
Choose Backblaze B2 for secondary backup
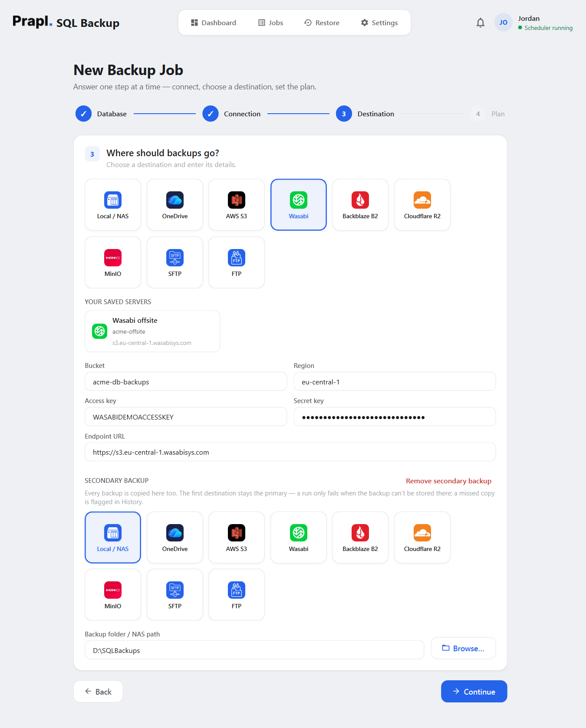360,538
